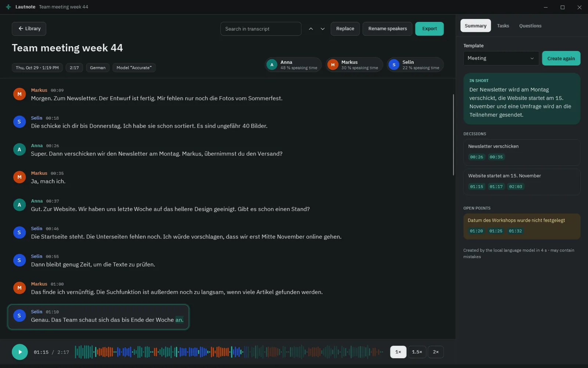Click the Lautnote app logo icon

point(8,7)
